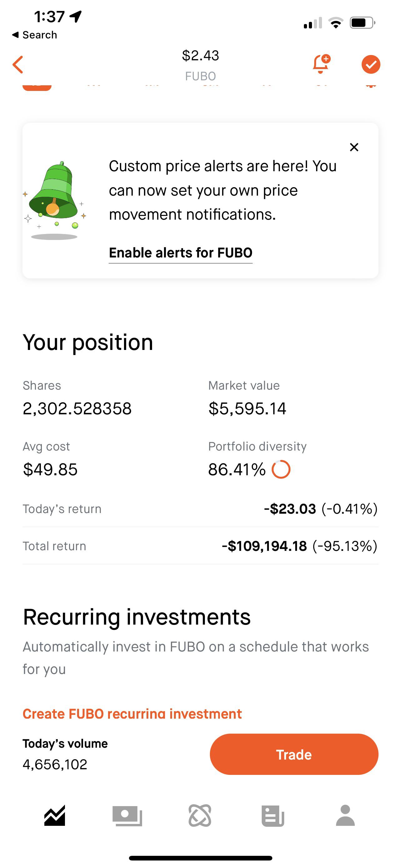Open the Crypto tab icon
Viewport: 401px width, 868px height.
[x=200, y=816]
